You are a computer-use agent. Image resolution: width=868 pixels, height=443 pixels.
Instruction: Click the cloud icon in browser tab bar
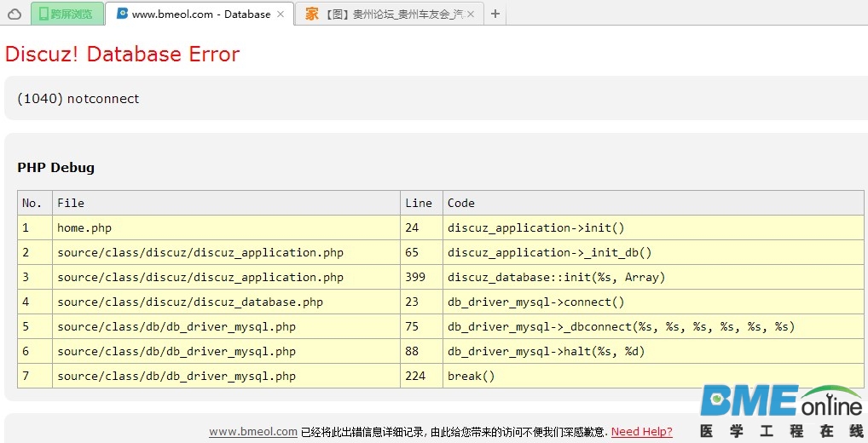(14, 14)
